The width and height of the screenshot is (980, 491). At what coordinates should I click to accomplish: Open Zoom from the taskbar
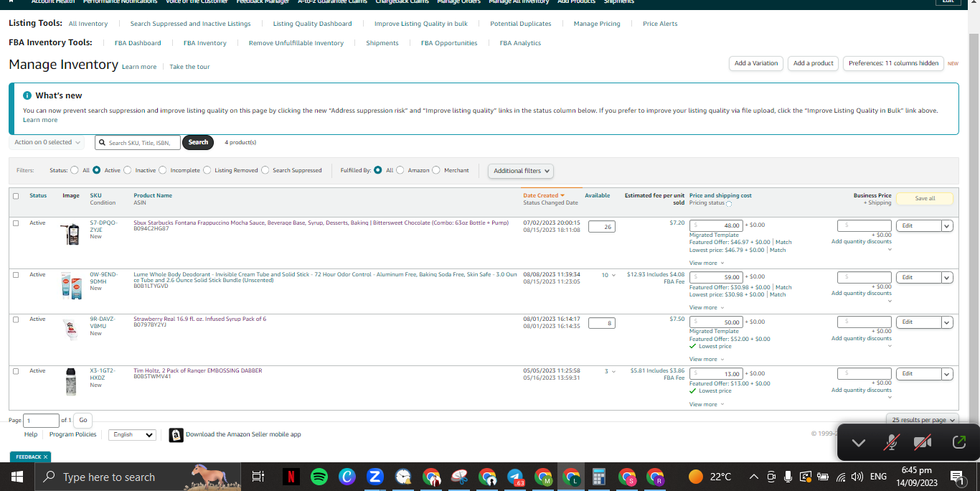(375, 477)
